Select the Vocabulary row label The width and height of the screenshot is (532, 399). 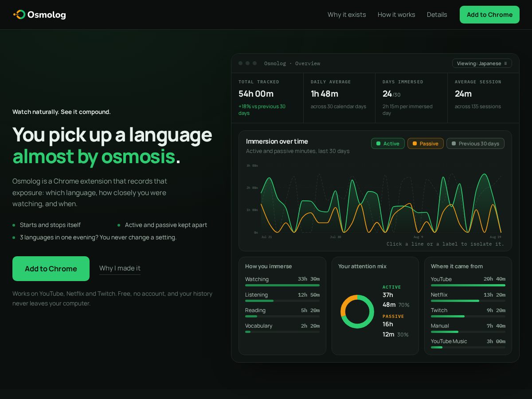pyautogui.click(x=259, y=326)
